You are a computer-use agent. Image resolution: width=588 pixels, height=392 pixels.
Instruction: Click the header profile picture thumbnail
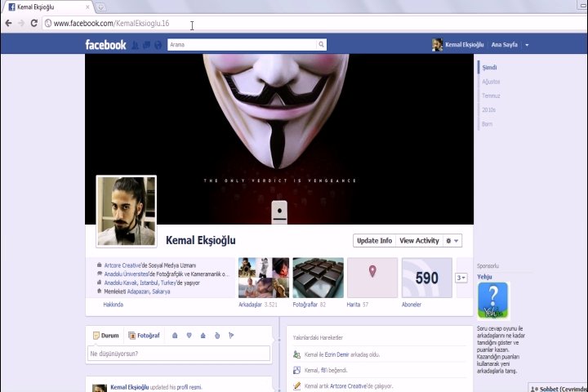[x=437, y=45]
